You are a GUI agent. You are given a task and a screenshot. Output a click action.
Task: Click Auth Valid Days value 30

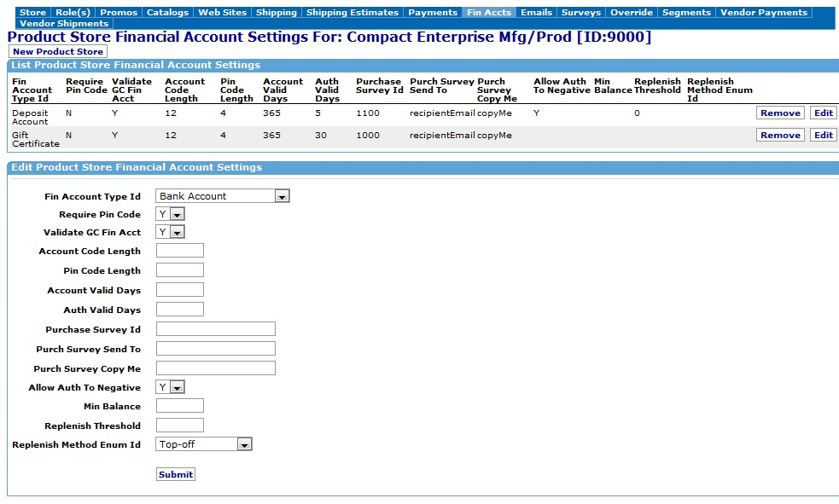point(321,136)
